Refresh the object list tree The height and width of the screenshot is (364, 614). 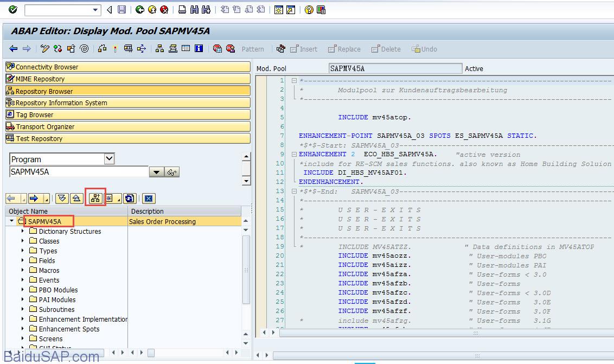[x=129, y=199]
